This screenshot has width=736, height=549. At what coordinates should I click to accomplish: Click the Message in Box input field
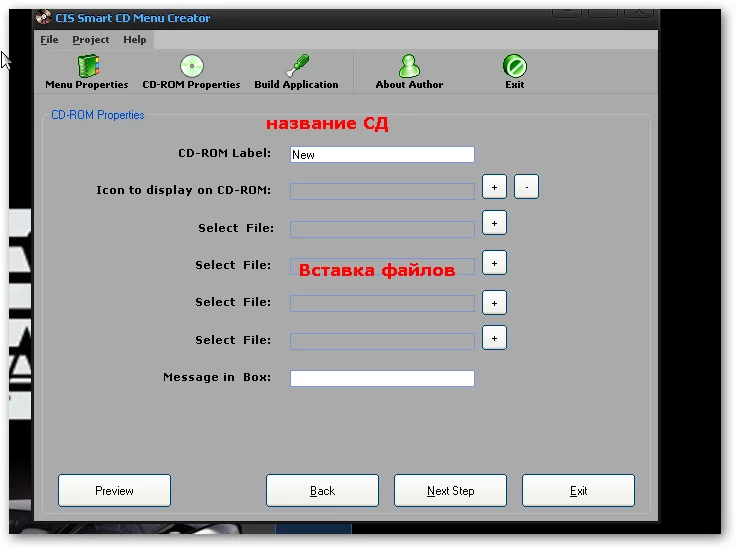tap(382, 378)
